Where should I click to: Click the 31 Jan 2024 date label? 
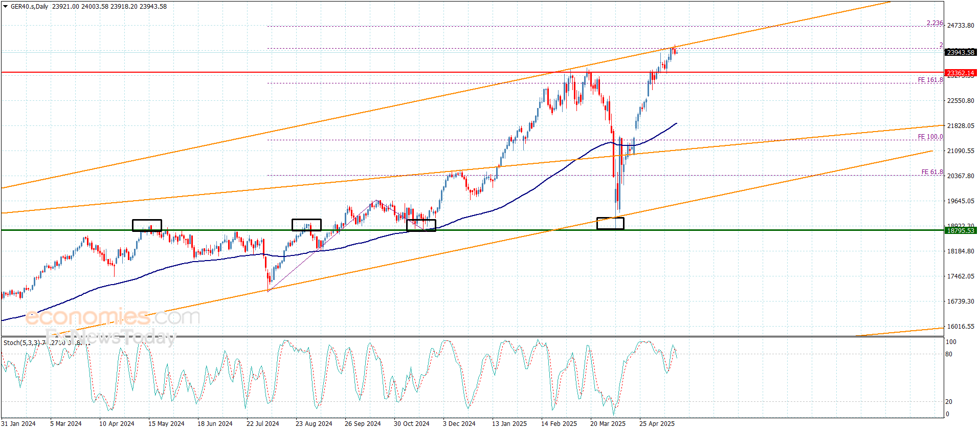point(18,423)
